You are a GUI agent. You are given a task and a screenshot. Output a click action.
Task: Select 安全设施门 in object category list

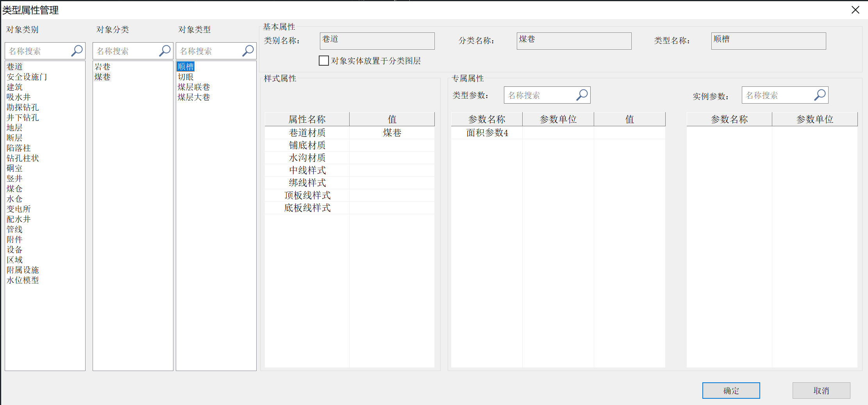pos(27,77)
